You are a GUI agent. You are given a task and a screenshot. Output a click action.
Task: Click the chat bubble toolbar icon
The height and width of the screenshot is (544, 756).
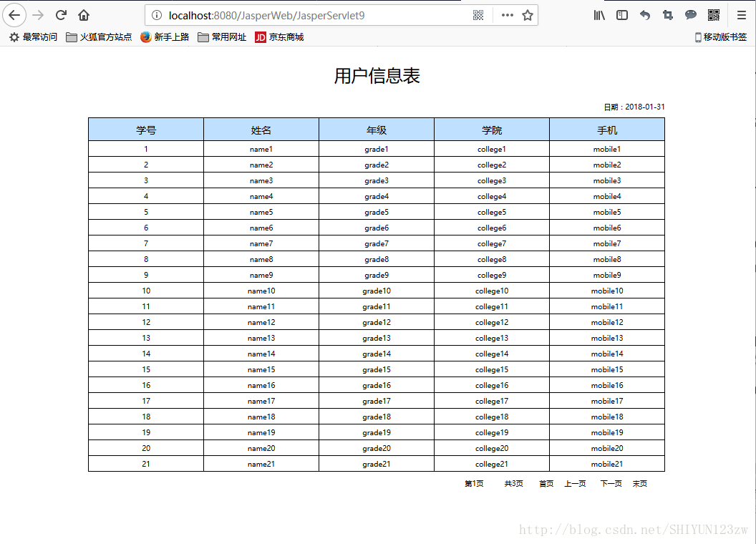click(690, 16)
